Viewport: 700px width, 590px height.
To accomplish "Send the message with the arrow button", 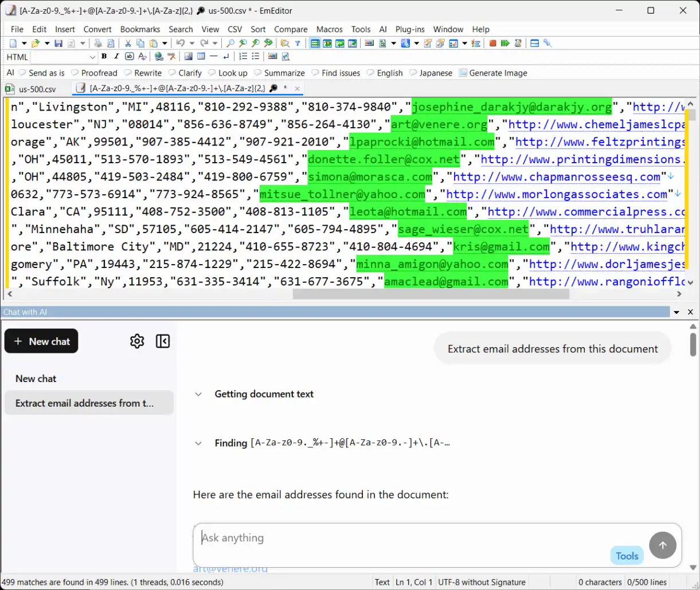I will click(x=663, y=546).
